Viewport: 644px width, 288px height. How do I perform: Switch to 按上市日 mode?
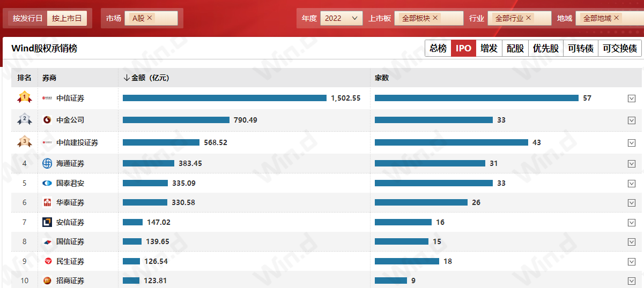[x=66, y=18]
